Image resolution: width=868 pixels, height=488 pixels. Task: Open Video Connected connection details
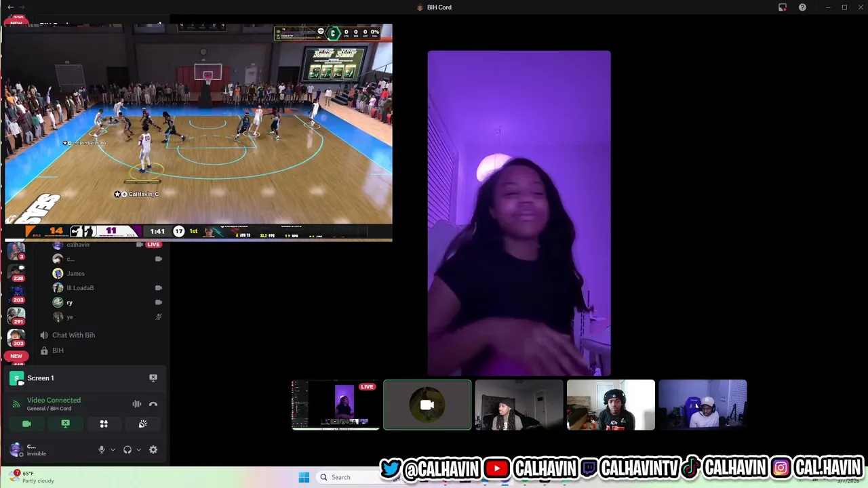click(54, 400)
